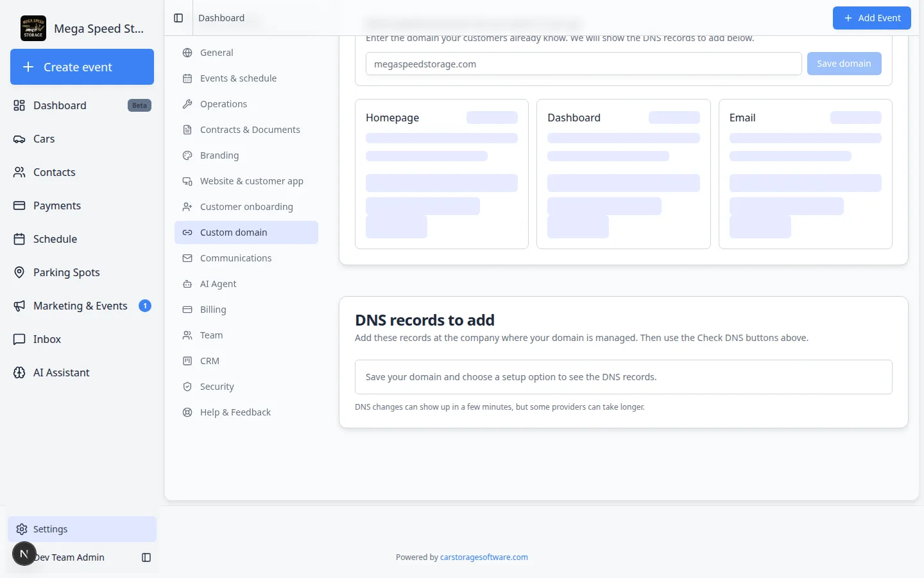
Task: Click the Help & Feedback lifebuoy icon
Action: [187, 412]
